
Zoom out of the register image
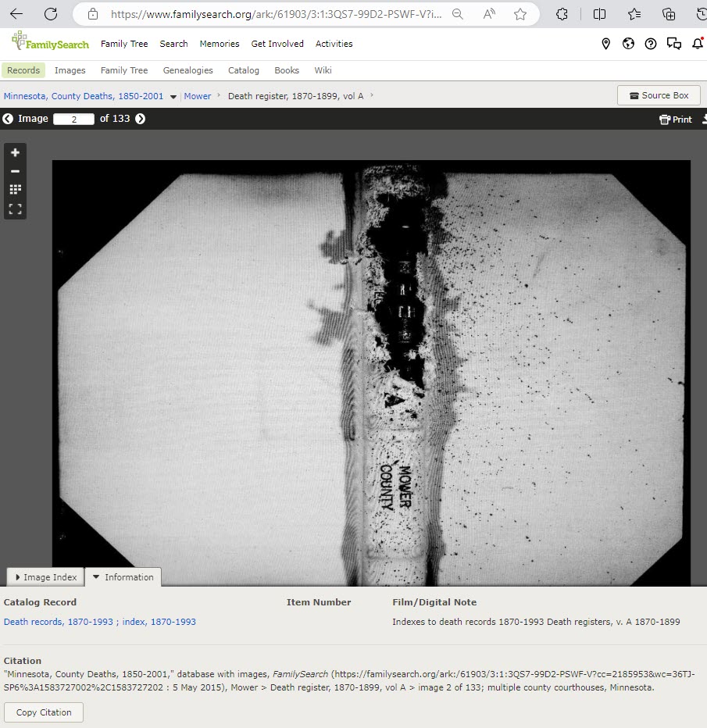[x=15, y=171]
